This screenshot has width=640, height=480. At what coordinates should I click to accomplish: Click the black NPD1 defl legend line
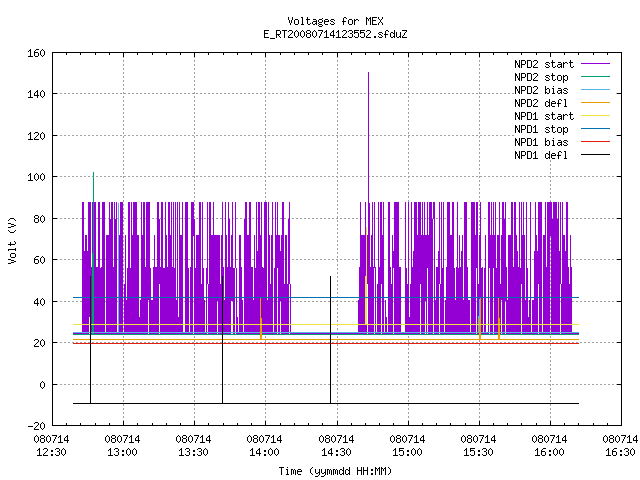(x=595, y=155)
